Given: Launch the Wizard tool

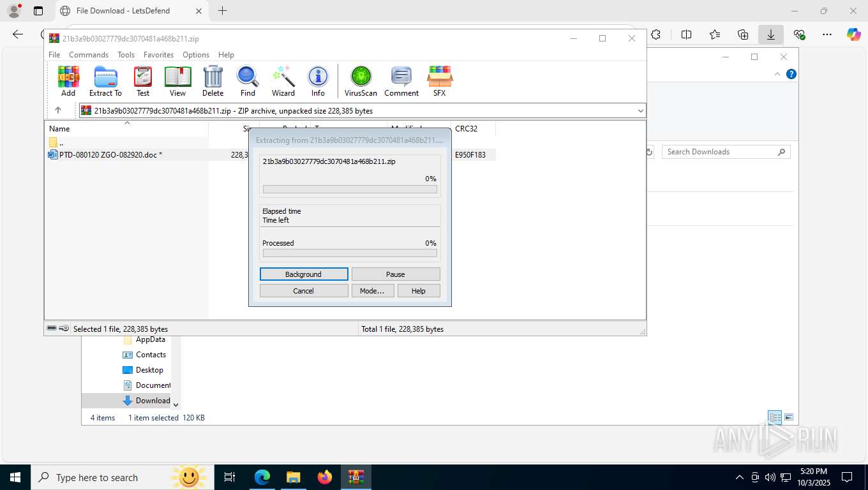Looking at the screenshot, I should click(x=283, y=81).
